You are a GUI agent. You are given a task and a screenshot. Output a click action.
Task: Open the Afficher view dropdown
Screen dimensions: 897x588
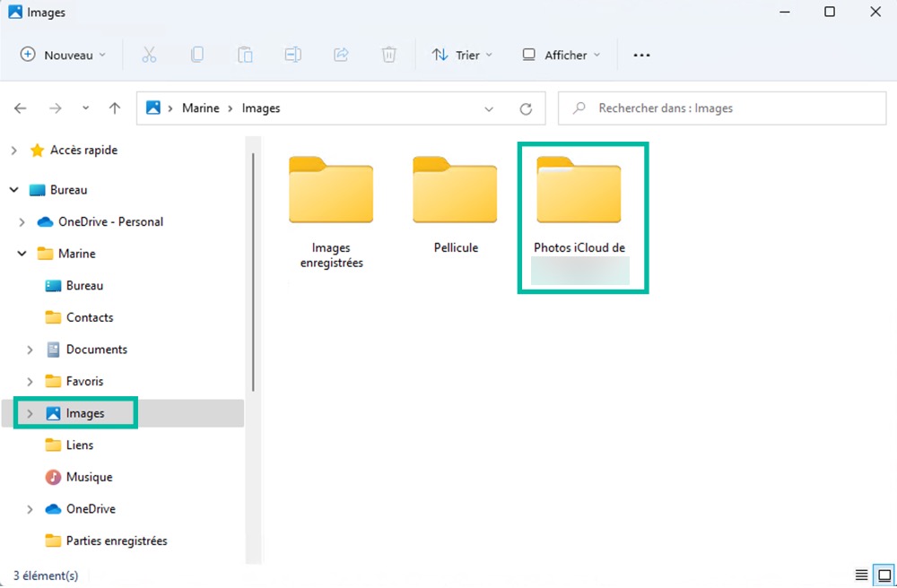point(561,55)
